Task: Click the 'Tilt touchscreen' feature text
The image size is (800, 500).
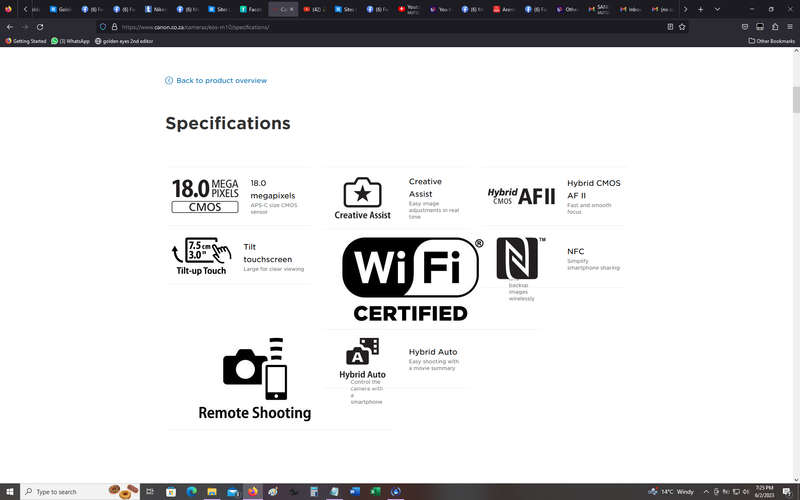Action: coord(268,253)
